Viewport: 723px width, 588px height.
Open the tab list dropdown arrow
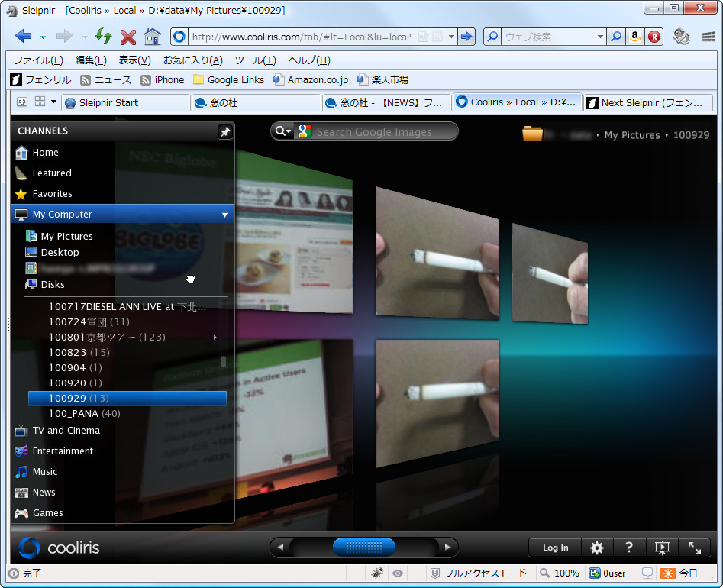pyautogui.click(x=53, y=102)
